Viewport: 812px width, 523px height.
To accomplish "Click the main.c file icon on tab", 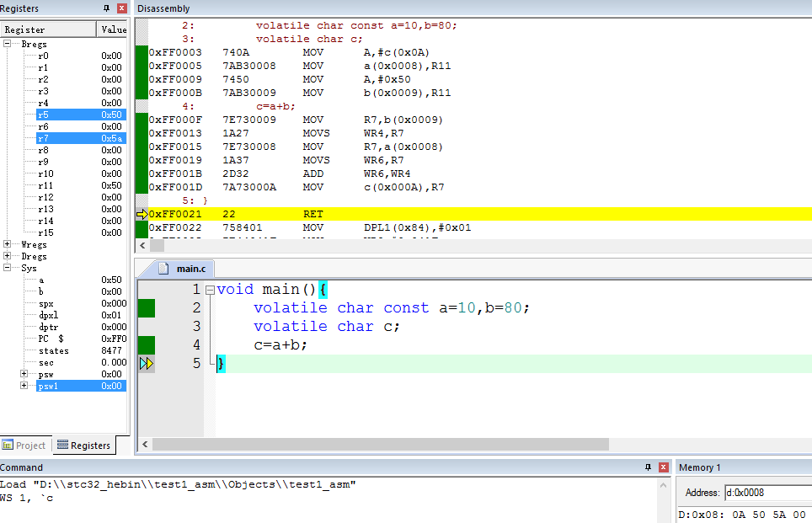I will tap(163, 268).
